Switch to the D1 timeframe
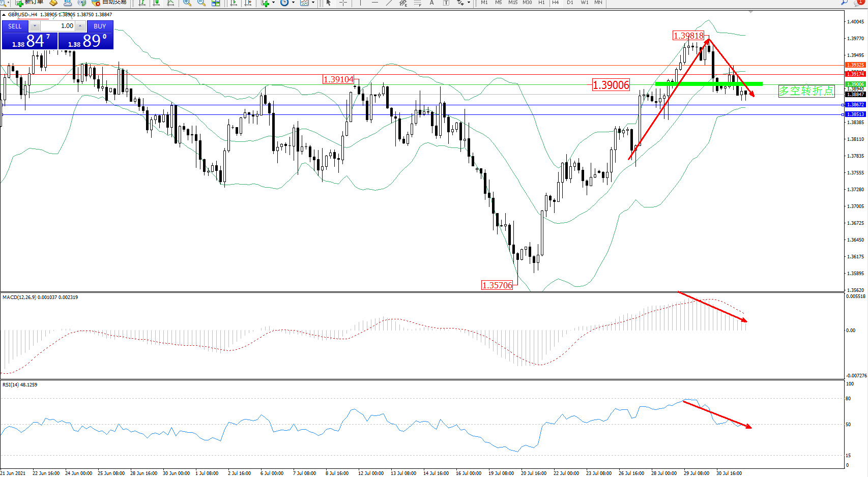This screenshot has height=477, width=868. (570, 3)
